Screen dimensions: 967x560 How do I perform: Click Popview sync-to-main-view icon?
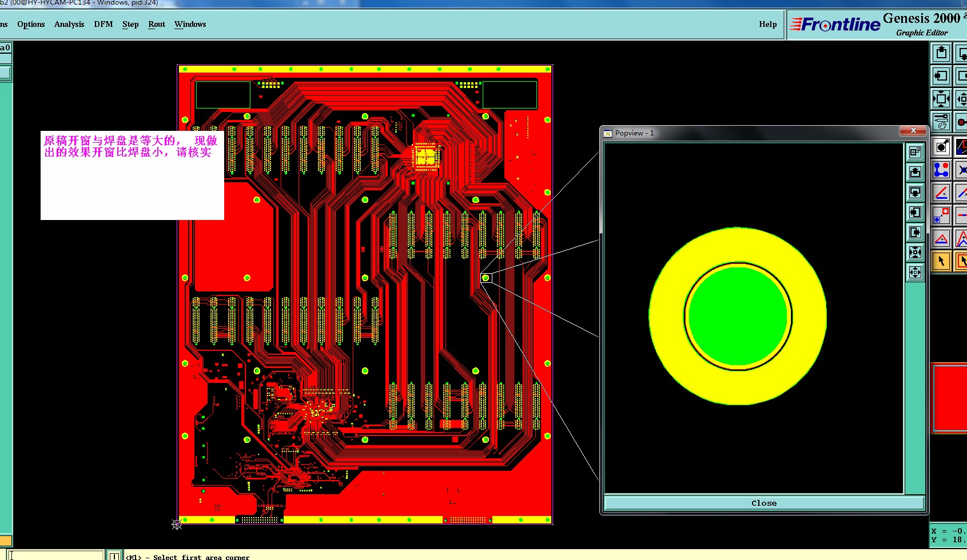tap(915, 152)
